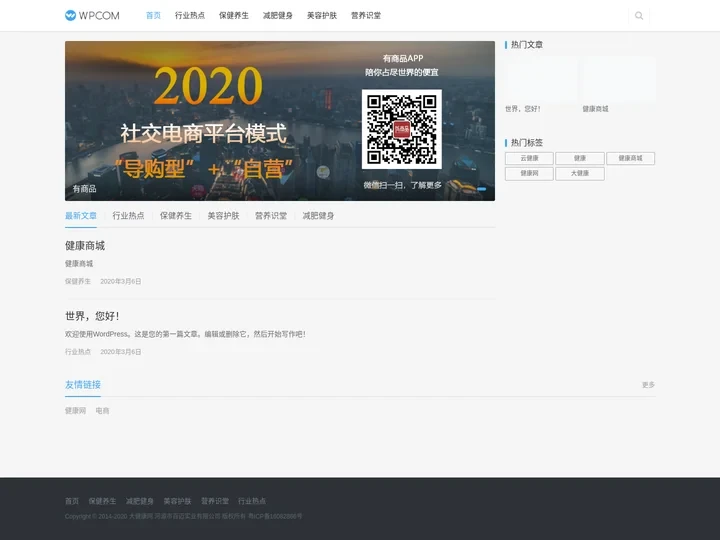Select the banner slider pagination dot
The height and width of the screenshot is (540, 720).
482,189
